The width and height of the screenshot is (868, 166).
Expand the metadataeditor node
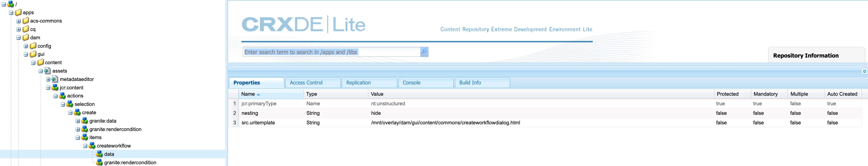tap(48, 80)
